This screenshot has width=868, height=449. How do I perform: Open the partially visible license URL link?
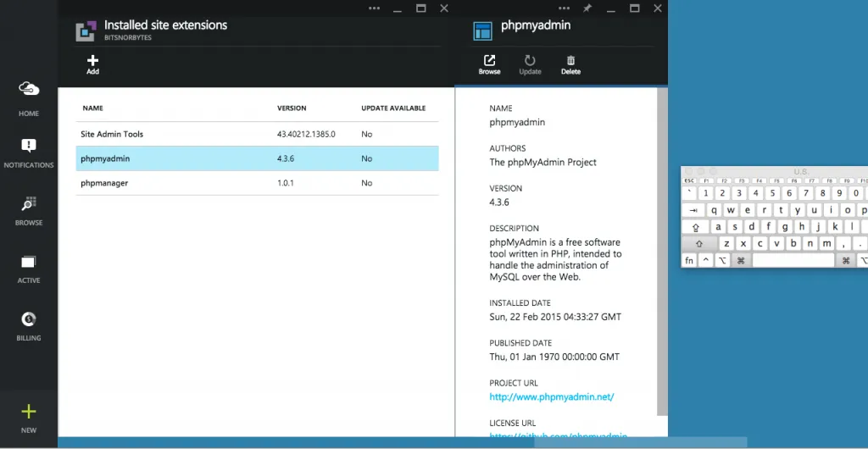[x=558, y=436]
